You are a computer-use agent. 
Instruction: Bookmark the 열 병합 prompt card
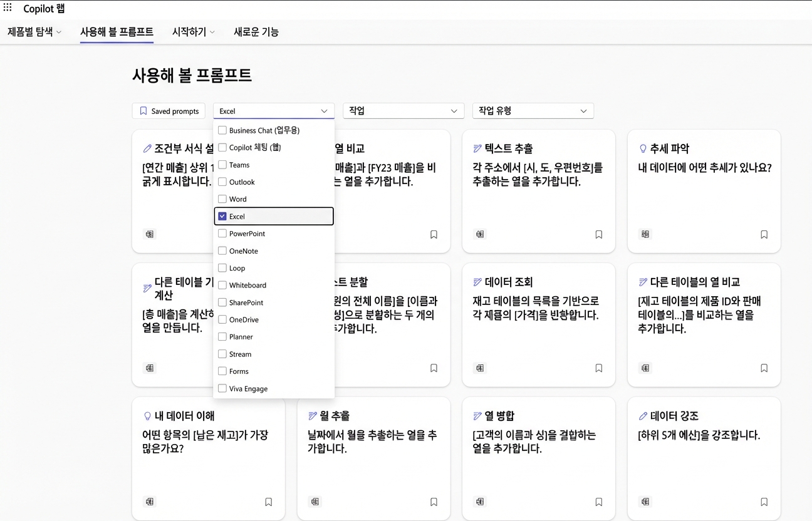click(599, 502)
